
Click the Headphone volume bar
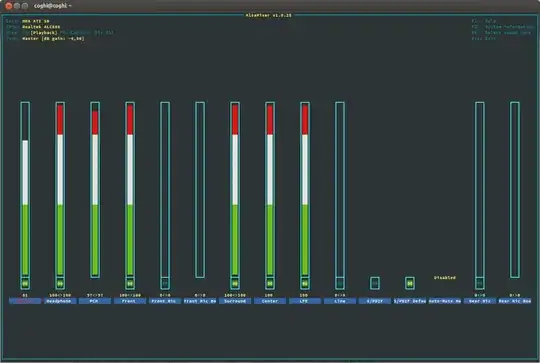click(x=60, y=189)
